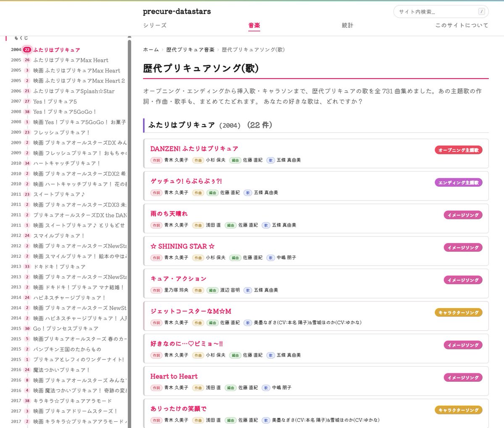
Task: Click 編曲 label icon in DANZEN! row
Action: coord(235,160)
